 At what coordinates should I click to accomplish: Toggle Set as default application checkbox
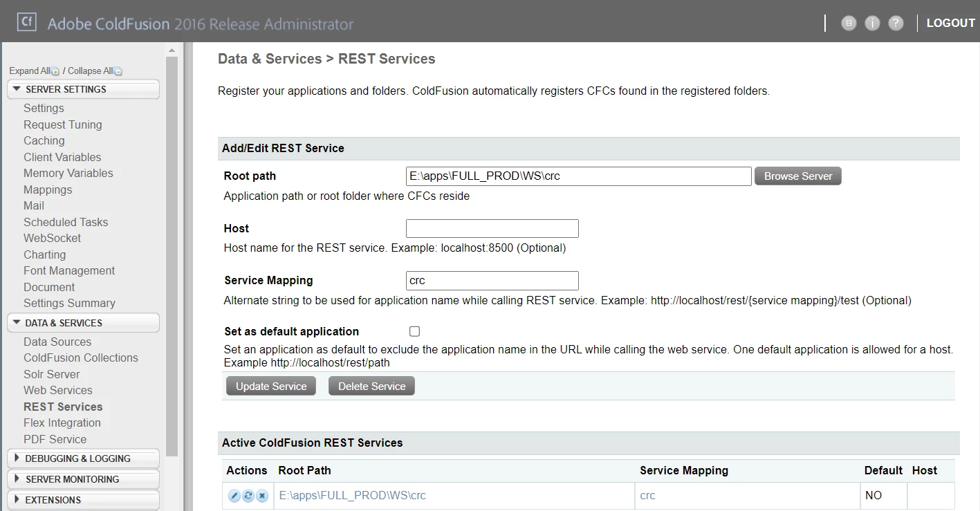tap(415, 331)
